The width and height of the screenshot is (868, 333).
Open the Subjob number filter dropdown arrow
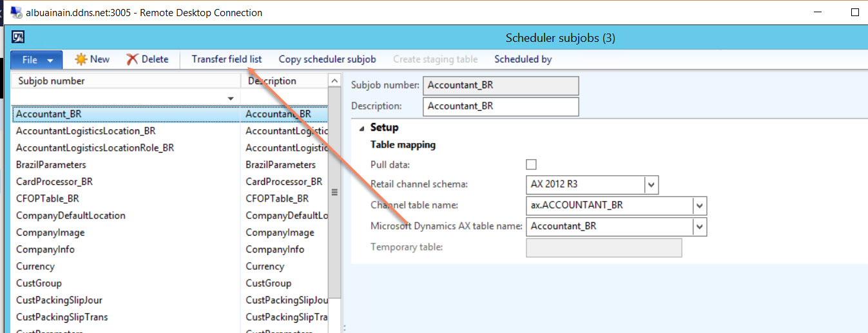coord(231,98)
